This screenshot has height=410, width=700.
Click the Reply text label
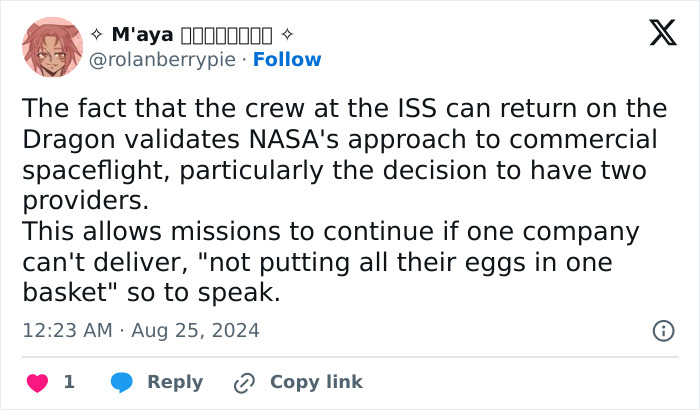pos(175,382)
